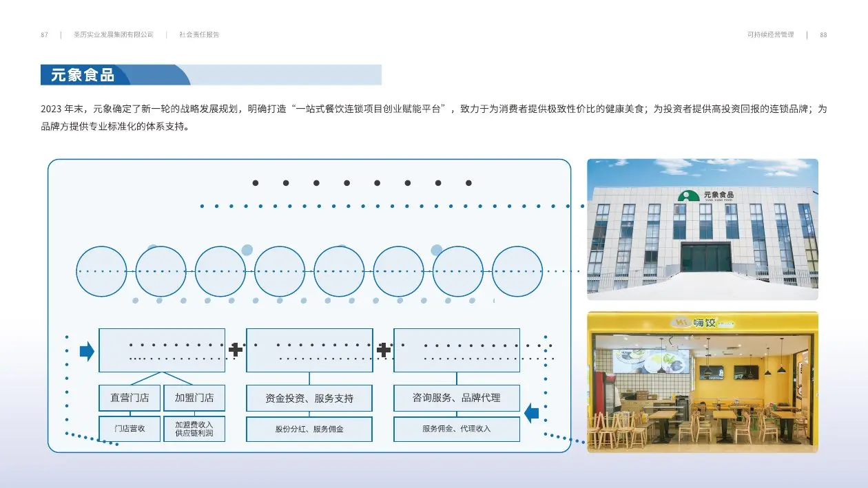Click the 股份分红、服务佣金 box
The image size is (868, 488).
point(309,429)
